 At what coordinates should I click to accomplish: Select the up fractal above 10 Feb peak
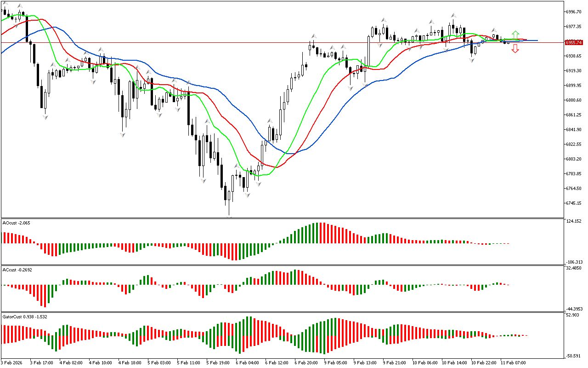453,15
